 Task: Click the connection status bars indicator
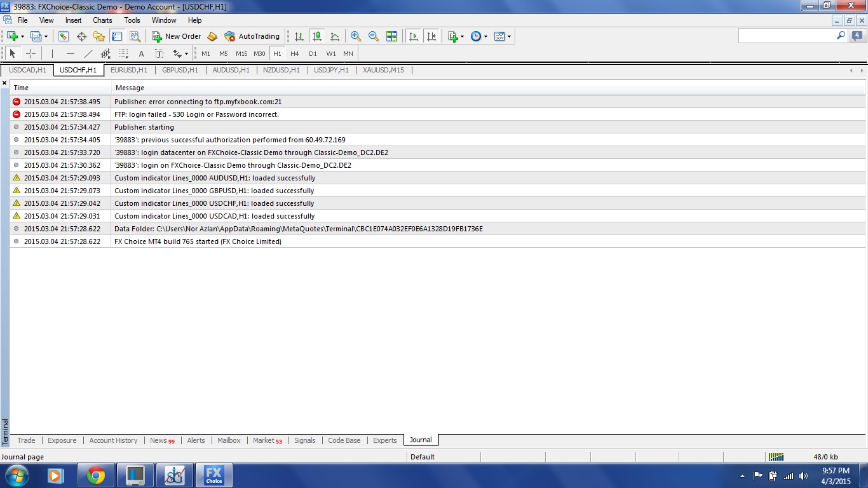click(776, 456)
